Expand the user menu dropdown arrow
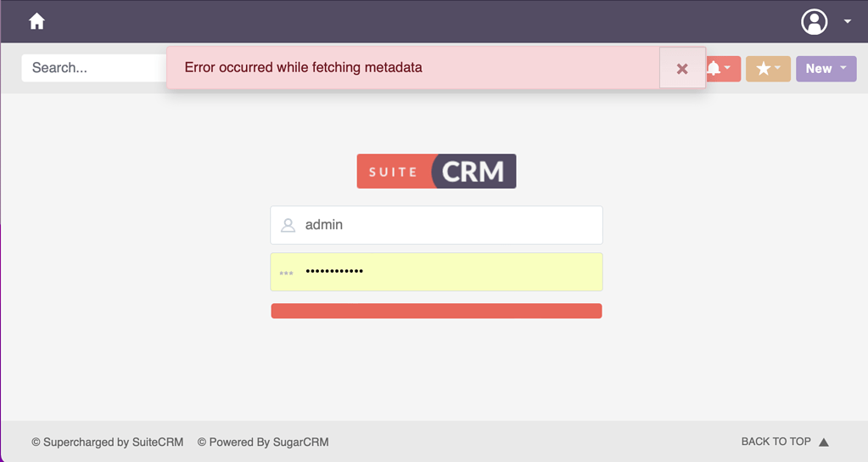The image size is (868, 462). [847, 21]
